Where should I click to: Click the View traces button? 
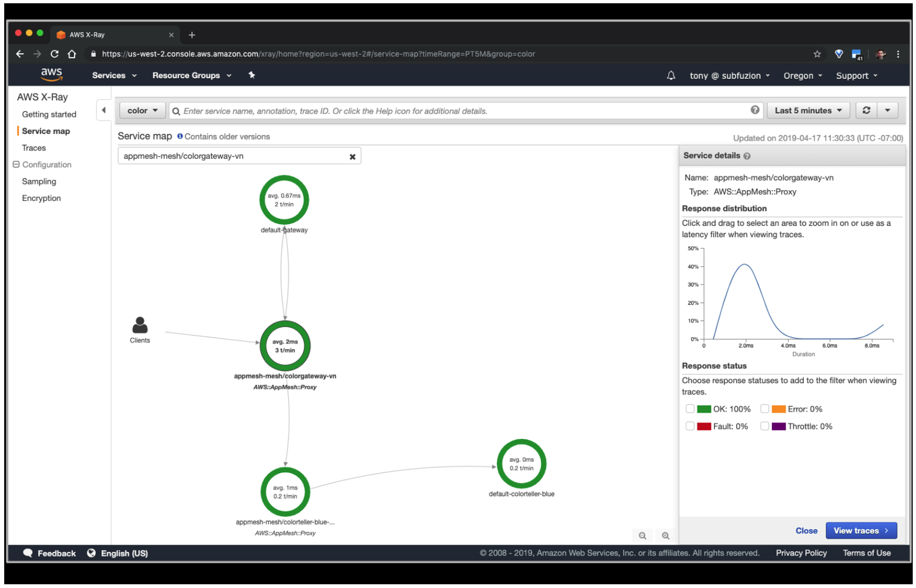click(x=861, y=531)
